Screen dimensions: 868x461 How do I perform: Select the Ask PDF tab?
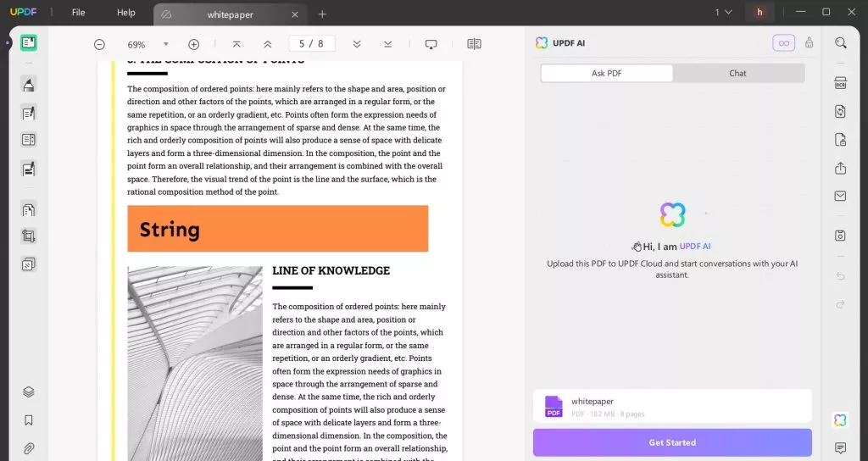607,73
